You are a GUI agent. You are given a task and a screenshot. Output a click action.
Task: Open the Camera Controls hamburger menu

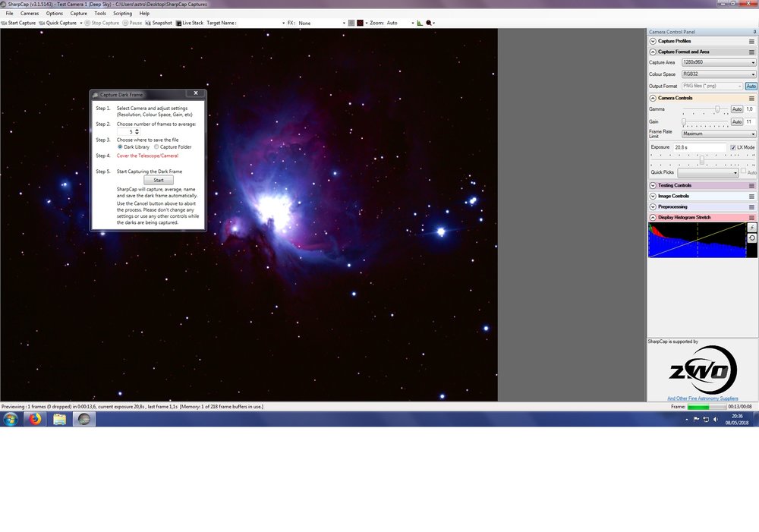[751, 99]
